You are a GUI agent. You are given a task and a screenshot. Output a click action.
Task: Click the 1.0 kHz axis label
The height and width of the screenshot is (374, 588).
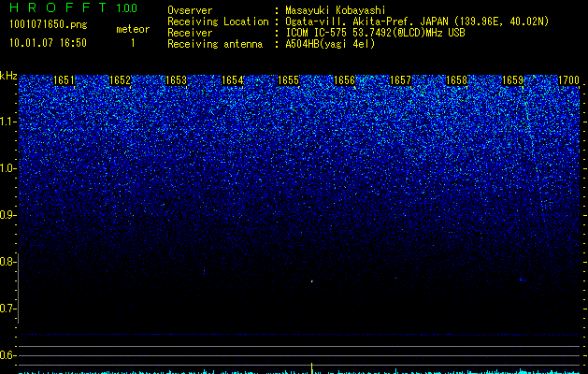(8, 168)
